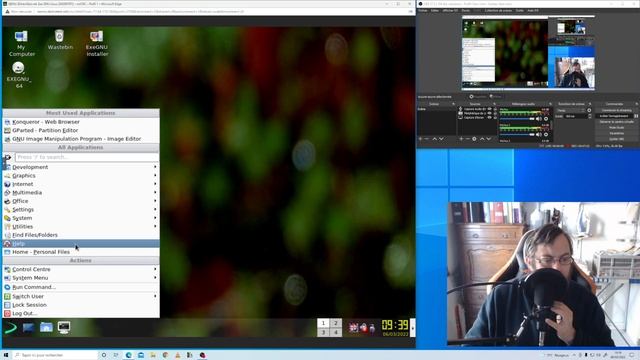Mute the Mic/Aux 2 channel speaker icon
This screenshot has height=360, width=640.
tap(538, 134)
